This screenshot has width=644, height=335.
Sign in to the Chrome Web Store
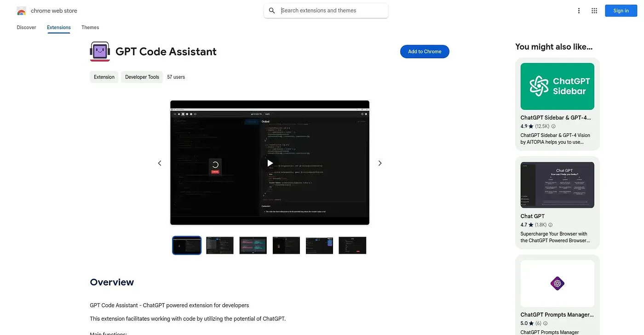[621, 11]
